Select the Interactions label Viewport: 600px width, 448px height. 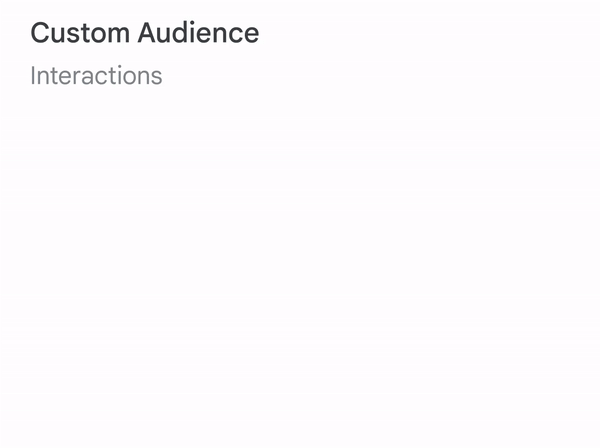(96, 76)
